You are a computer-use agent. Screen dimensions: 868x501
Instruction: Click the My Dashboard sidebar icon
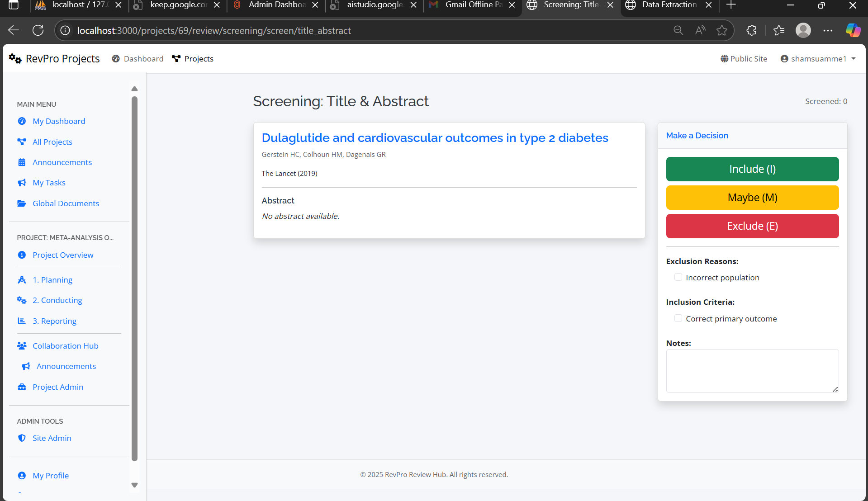point(22,121)
